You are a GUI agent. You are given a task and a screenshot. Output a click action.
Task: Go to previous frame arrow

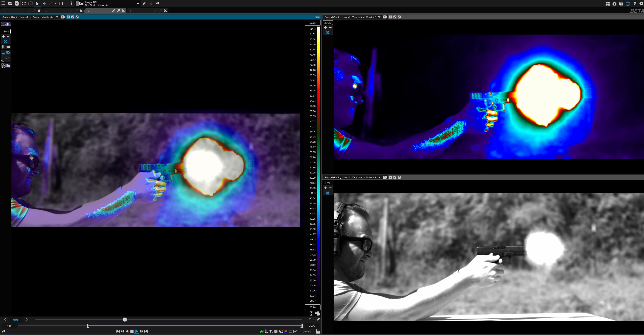pyautogui.click(x=5, y=320)
